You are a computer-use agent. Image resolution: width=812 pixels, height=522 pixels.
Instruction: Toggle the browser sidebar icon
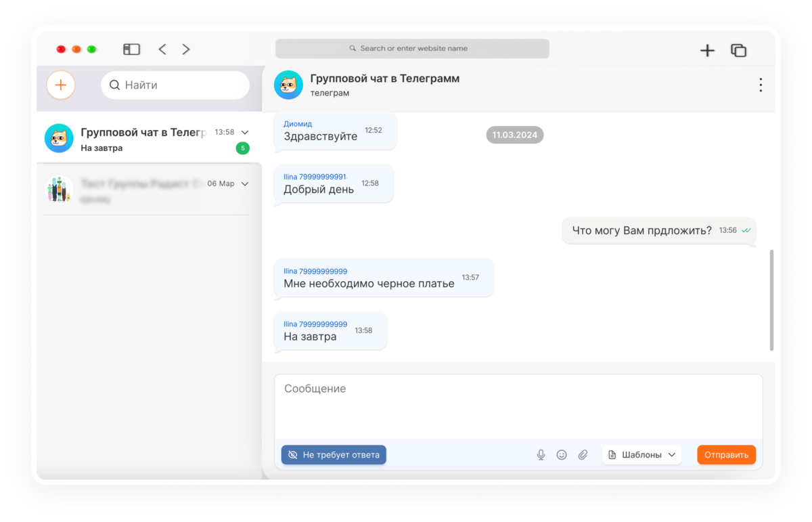(131, 49)
